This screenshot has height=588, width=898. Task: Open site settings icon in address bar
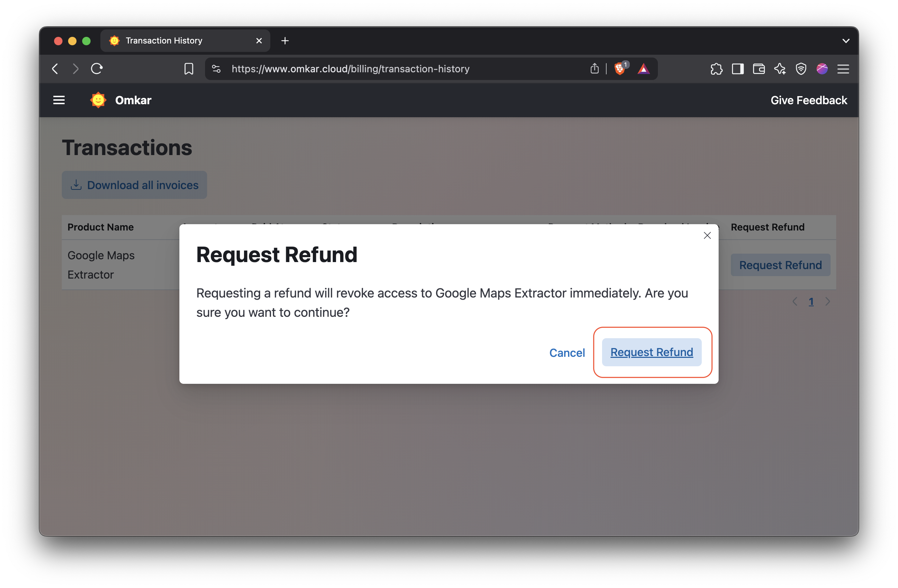(x=216, y=69)
